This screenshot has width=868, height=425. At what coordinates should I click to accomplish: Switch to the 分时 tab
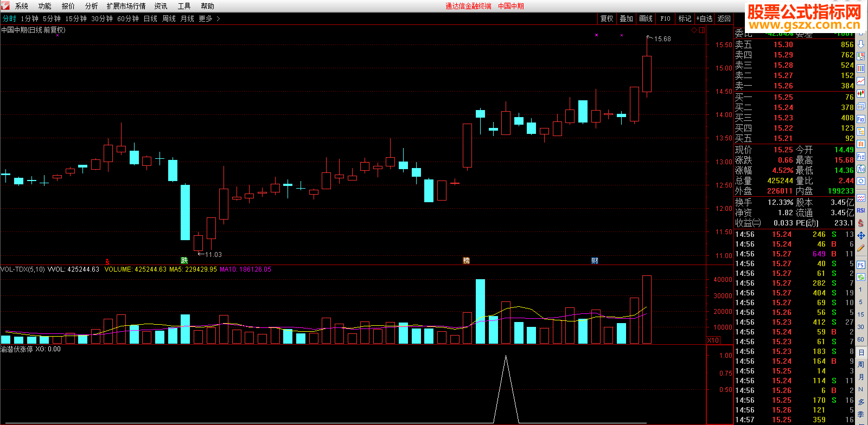click(x=9, y=18)
